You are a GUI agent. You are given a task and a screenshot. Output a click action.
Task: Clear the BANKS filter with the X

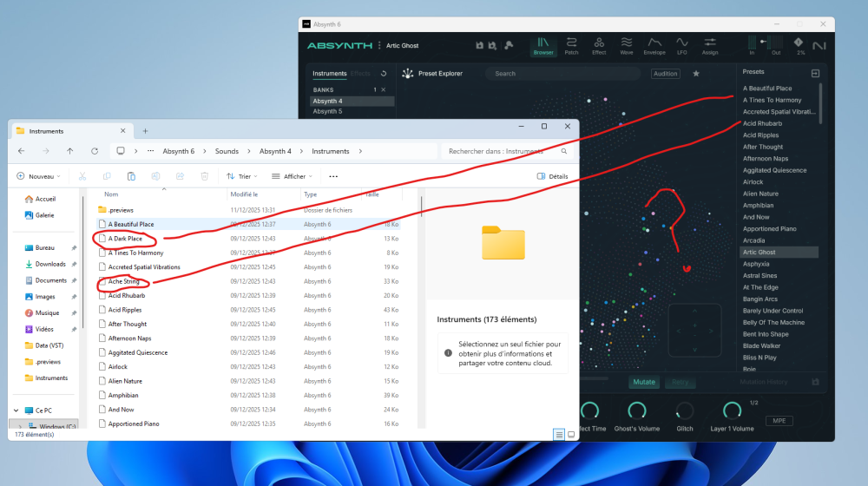click(x=383, y=89)
